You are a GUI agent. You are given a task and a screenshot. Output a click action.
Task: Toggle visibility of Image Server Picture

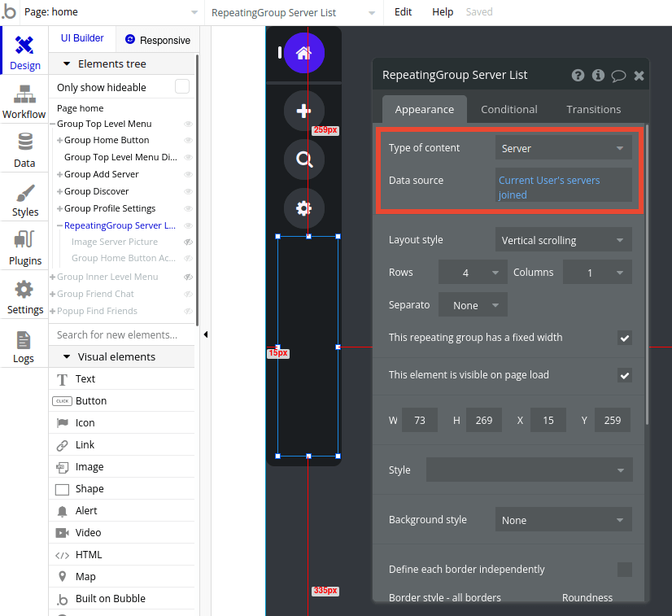pos(188,242)
